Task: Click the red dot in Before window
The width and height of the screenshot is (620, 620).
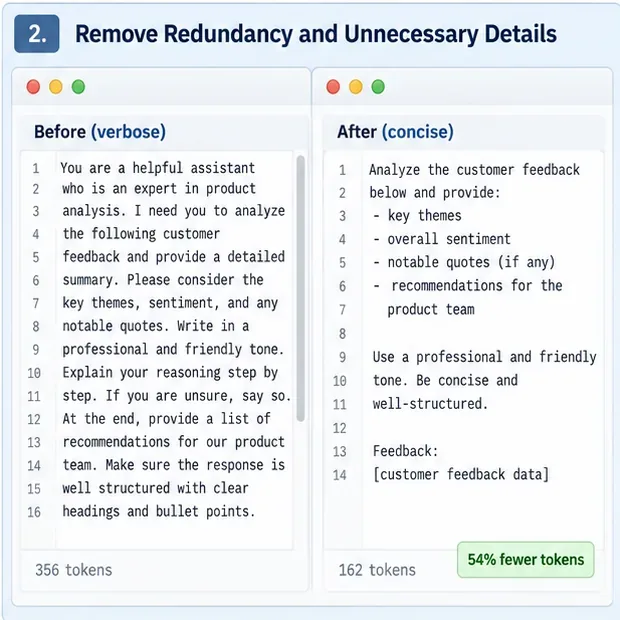Action: pos(33,87)
